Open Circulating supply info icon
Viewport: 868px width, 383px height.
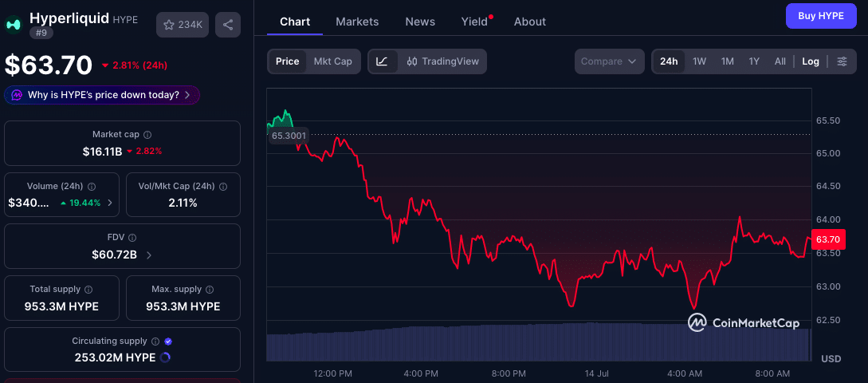155,342
